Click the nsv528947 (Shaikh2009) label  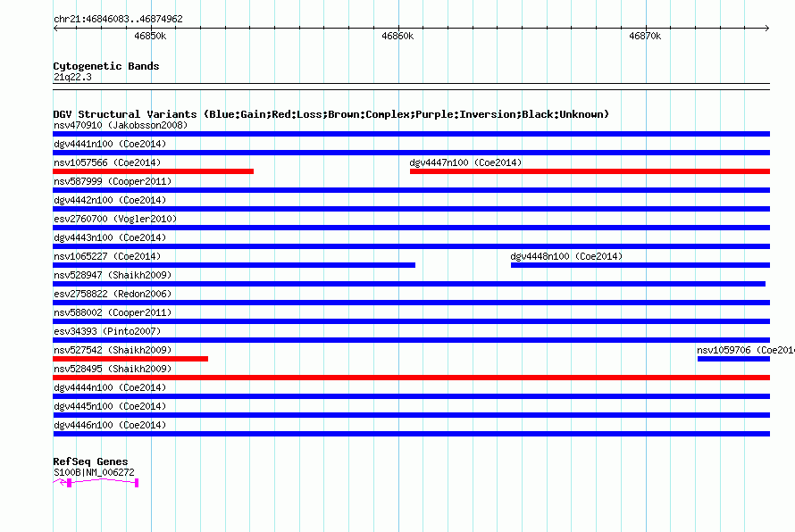point(113,275)
